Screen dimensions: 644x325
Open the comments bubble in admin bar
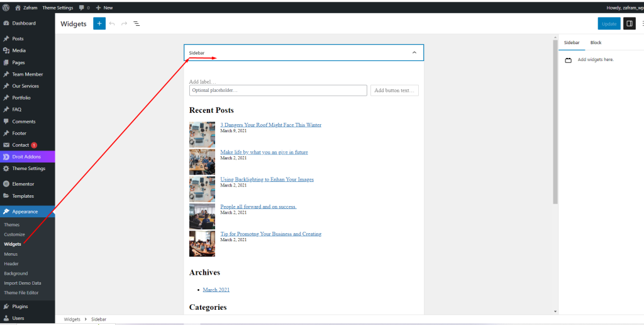(84, 8)
